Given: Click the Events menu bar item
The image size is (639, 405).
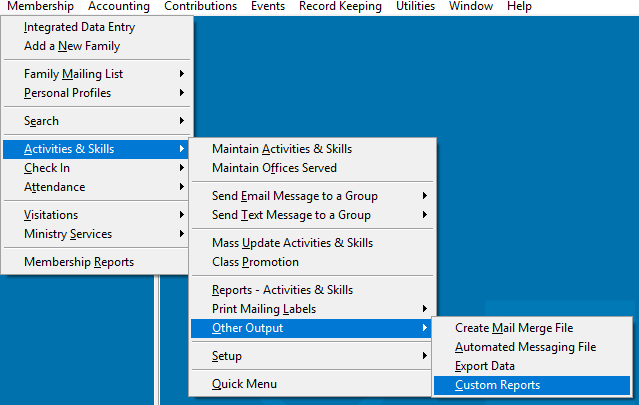Looking at the screenshot, I should 267,7.
